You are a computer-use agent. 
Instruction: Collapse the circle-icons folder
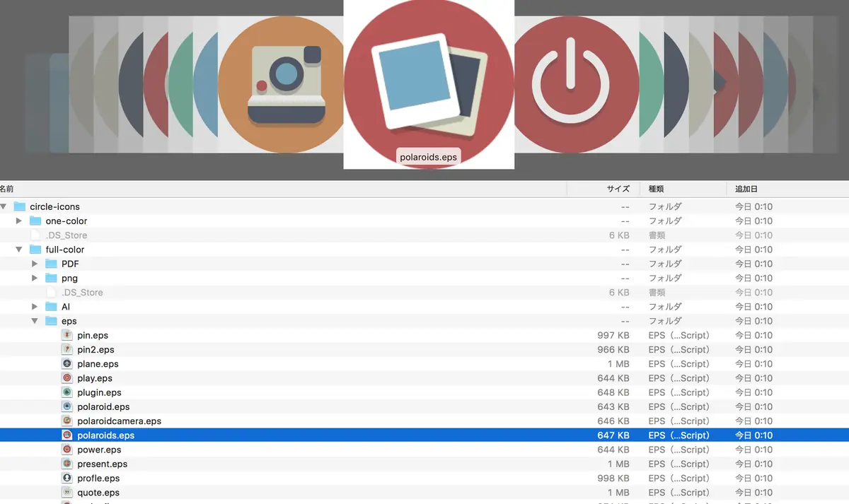pos(4,206)
